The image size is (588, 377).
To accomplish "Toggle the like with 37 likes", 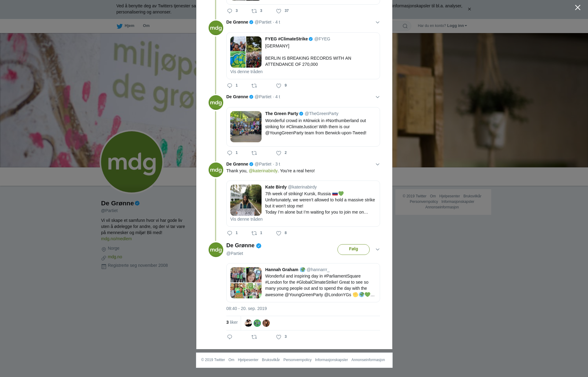I will (x=279, y=11).
